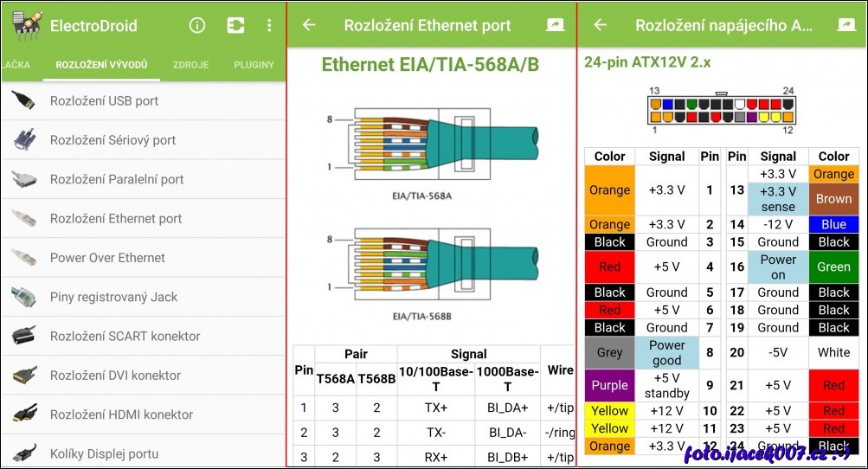Viewport: 868px width, 469px height.
Task: Open the three-dot overflow menu
Action: (269, 25)
